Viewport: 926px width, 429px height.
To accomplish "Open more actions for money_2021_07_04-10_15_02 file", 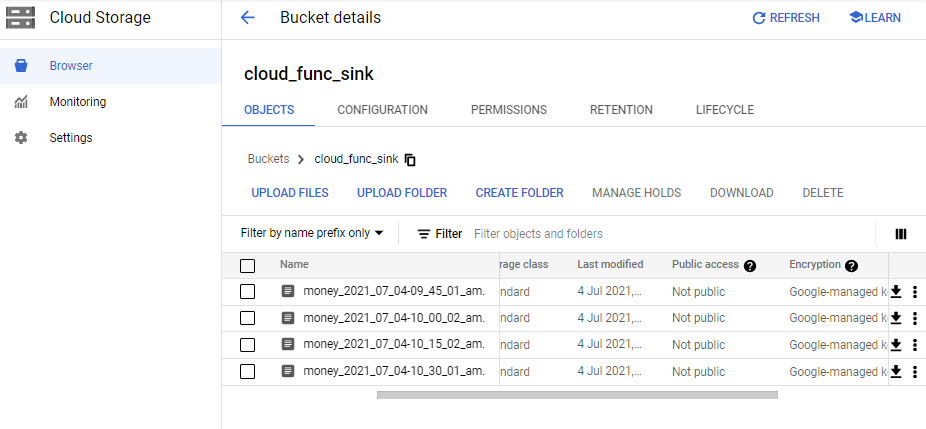I will tap(914, 345).
